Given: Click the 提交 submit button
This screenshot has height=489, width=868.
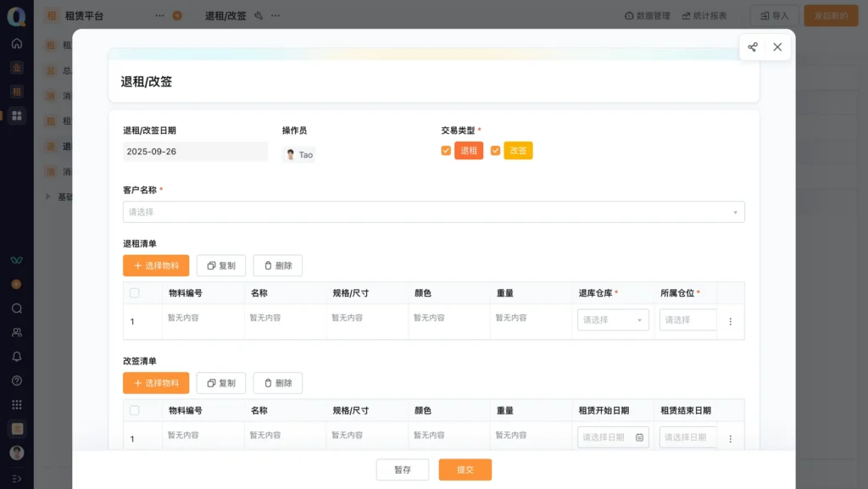Looking at the screenshot, I should [465, 470].
